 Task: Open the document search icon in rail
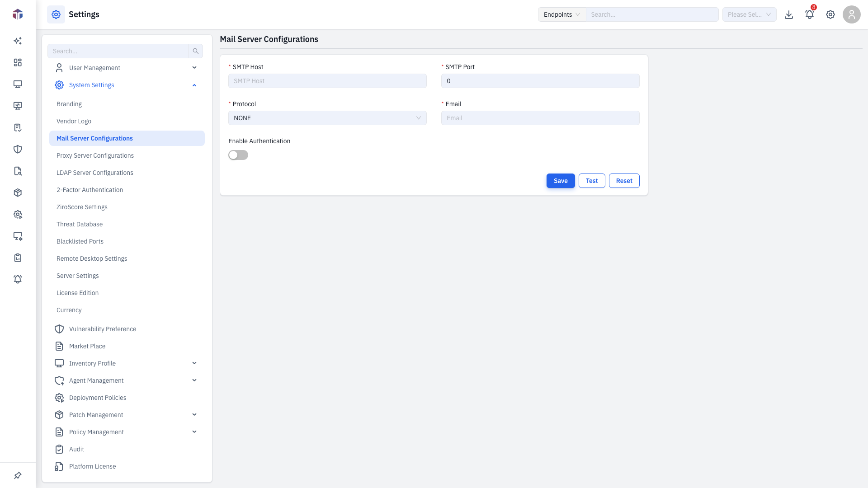[x=18, y=171]
